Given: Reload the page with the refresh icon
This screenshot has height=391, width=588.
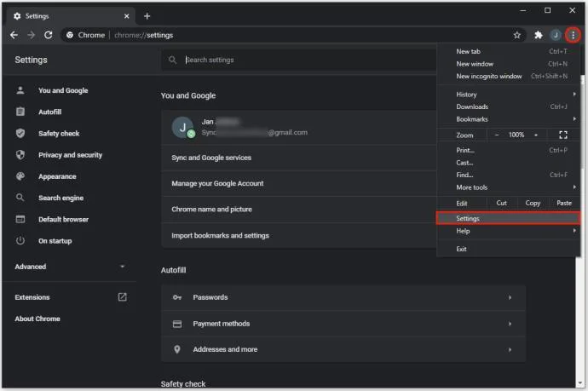Looking at the screenshot, I should (x=48, y=35).
